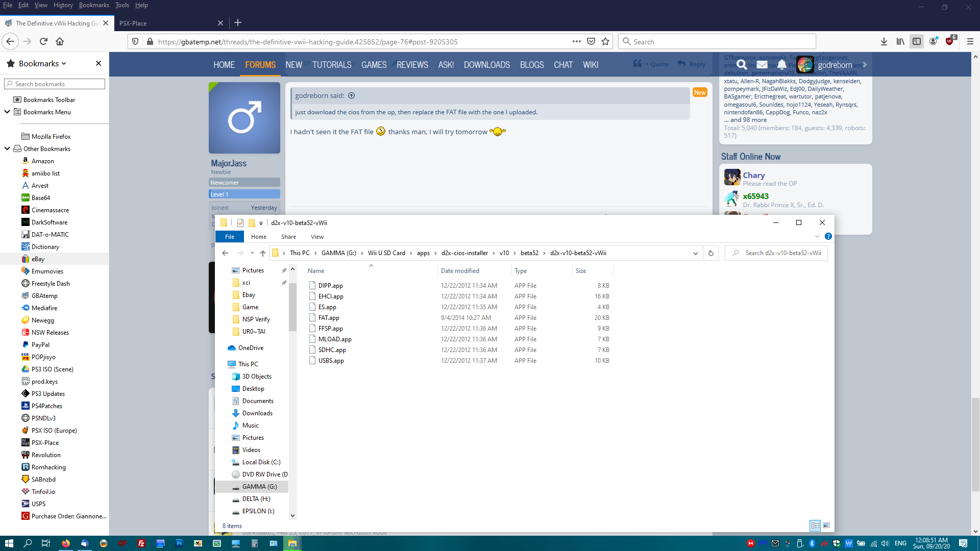980x551 pixels.
Task: Go to GBAtemp DOWNLOADS page
Action: (x=487, y=65)
